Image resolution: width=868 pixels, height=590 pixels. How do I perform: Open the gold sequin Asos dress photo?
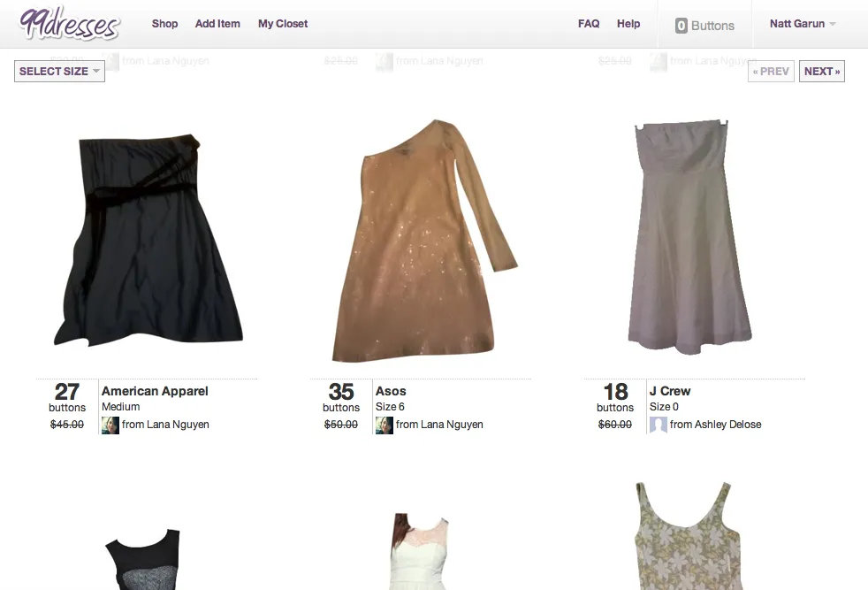click(x=423, y=241)
